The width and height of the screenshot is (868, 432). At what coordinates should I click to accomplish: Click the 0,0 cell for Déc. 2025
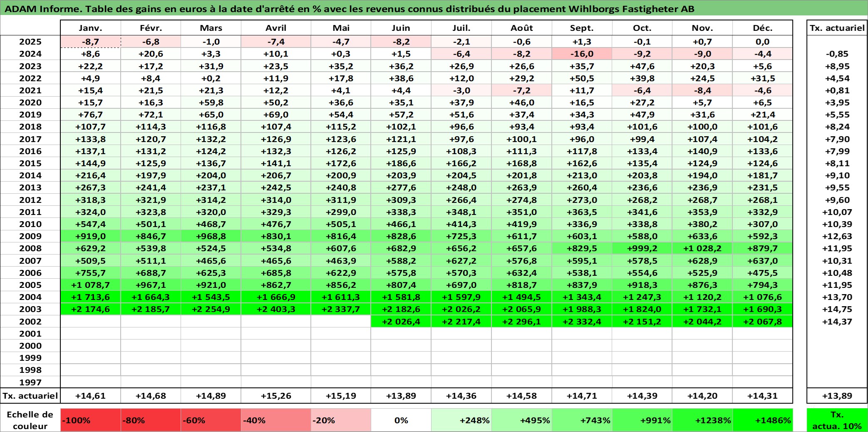click(762, 42)
